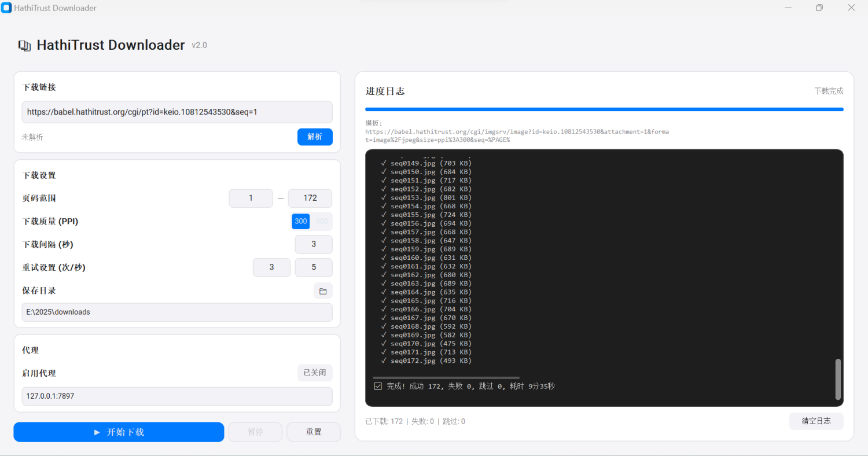Image resolution: width=868 pixels, height=456 pixels.
Task: Click log line seq0164.jpg (635 KB)
Action: coord(426,292)
